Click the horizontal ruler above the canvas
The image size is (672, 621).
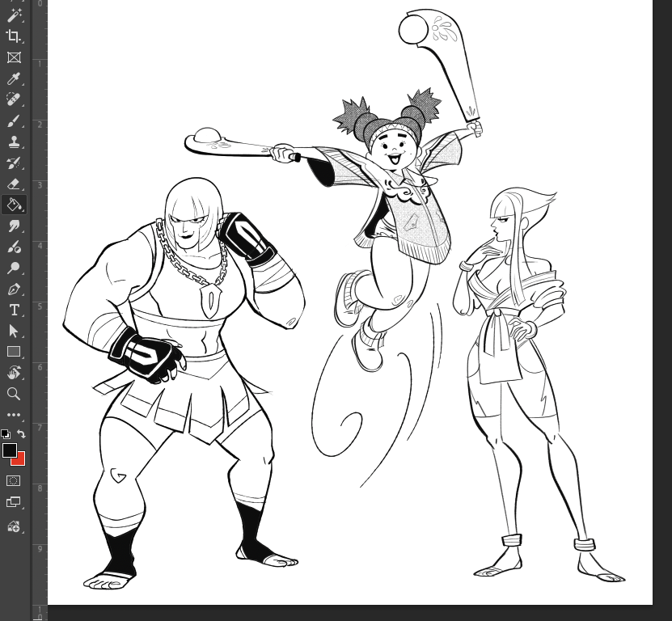323,2
